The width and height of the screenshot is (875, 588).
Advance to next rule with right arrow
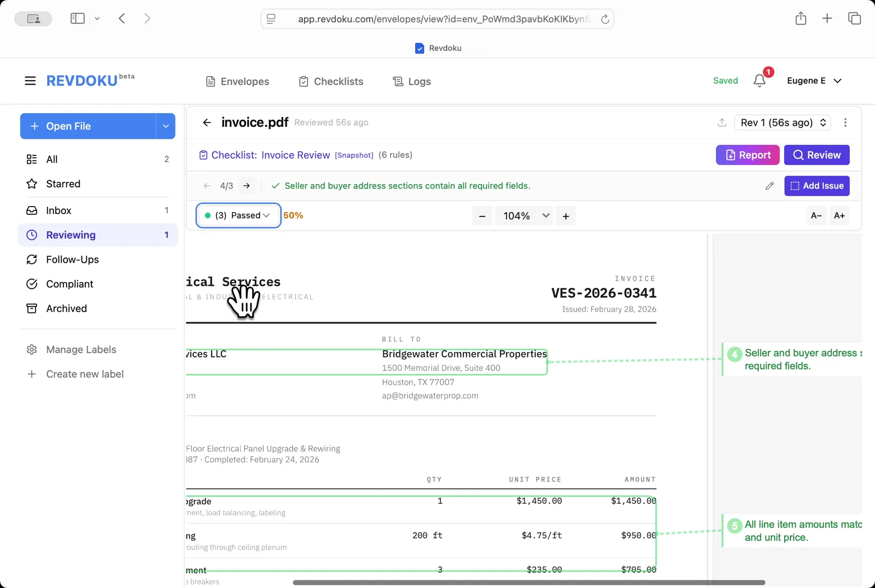pos(247,186)
